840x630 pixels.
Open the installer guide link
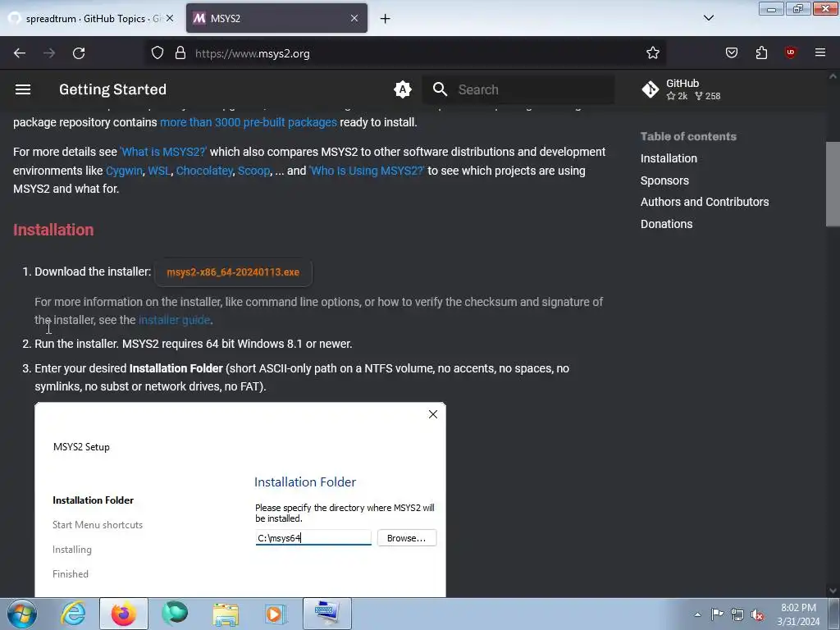pyautogui.click(x=174, y=320)
